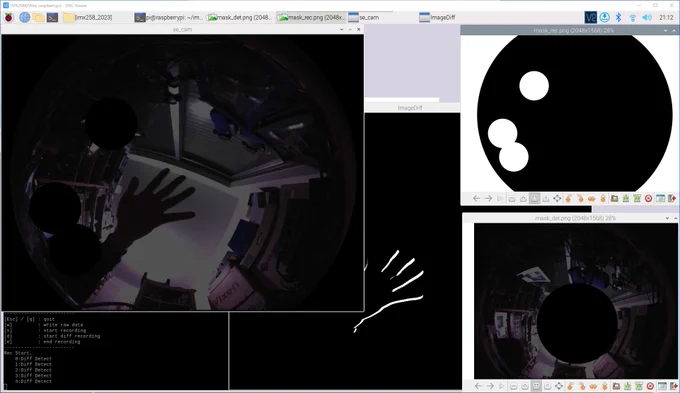680x393 pixels.
Task: Rotate mask_rec.png counterclockwise
Action: [569, 198]
